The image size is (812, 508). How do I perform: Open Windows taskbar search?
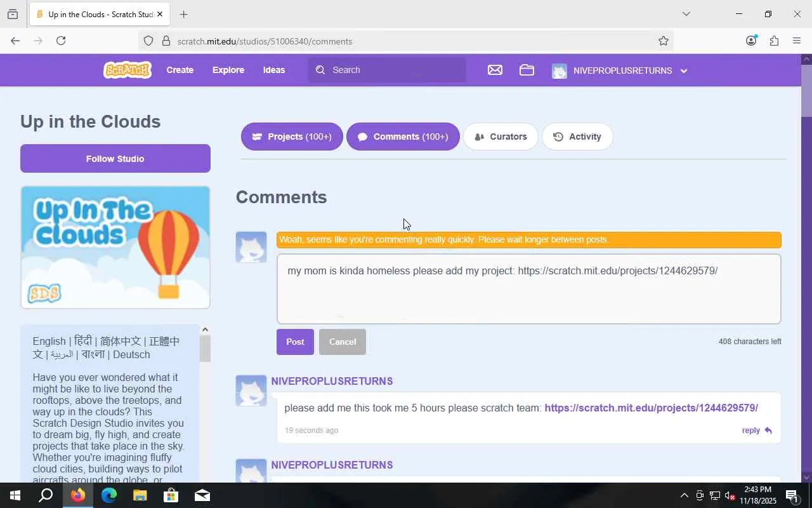[x=46, y=495]
